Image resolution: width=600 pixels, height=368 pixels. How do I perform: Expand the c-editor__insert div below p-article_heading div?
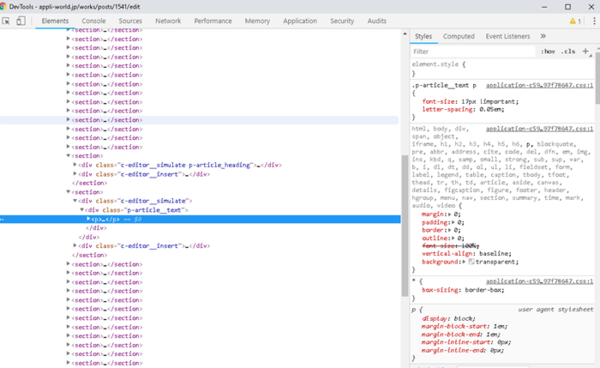pos(75,174)
